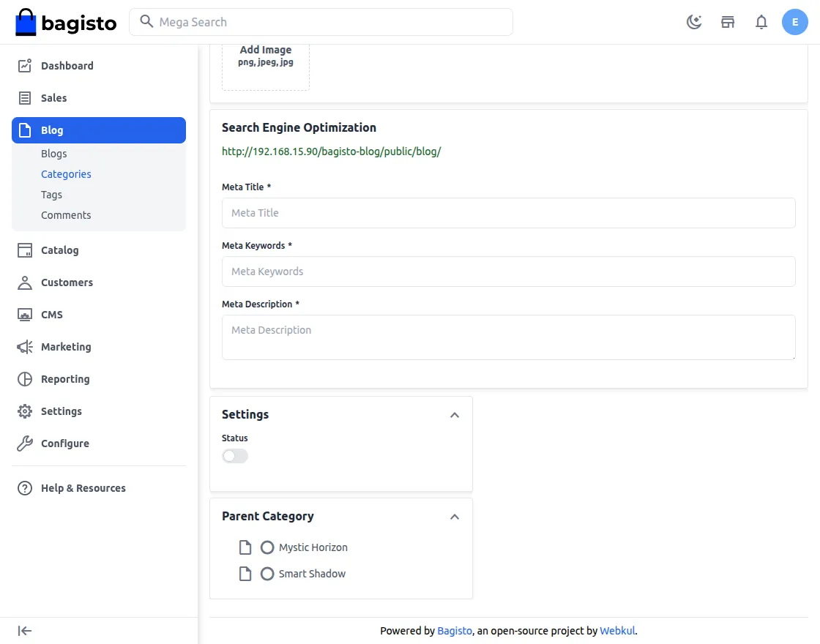Viewport: 820px width, 644px height.
Task: Open the user avatar E menu
Action: point(795,22)
